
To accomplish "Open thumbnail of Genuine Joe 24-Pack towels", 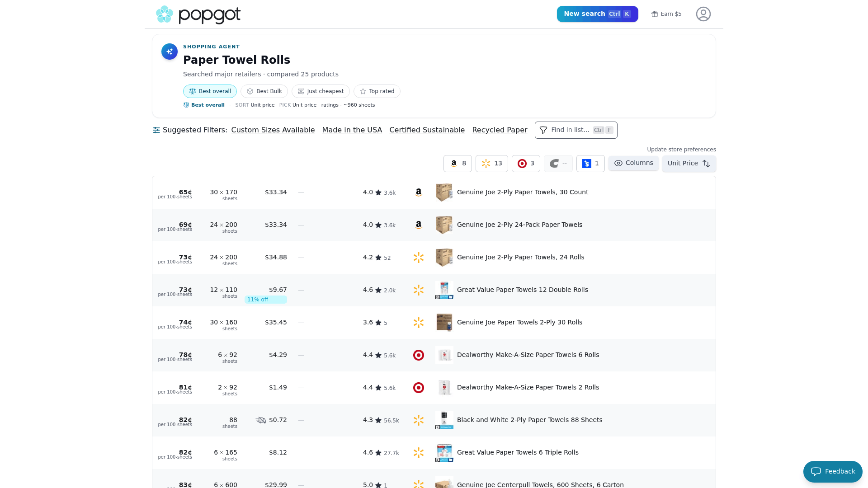I will [x=444, y=225].
